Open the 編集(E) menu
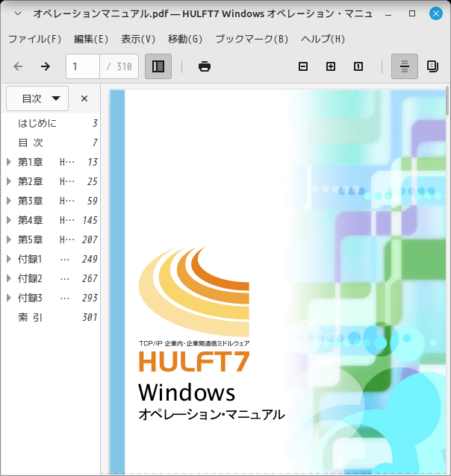This screenshot has width=451, height=476. (91, 39)
